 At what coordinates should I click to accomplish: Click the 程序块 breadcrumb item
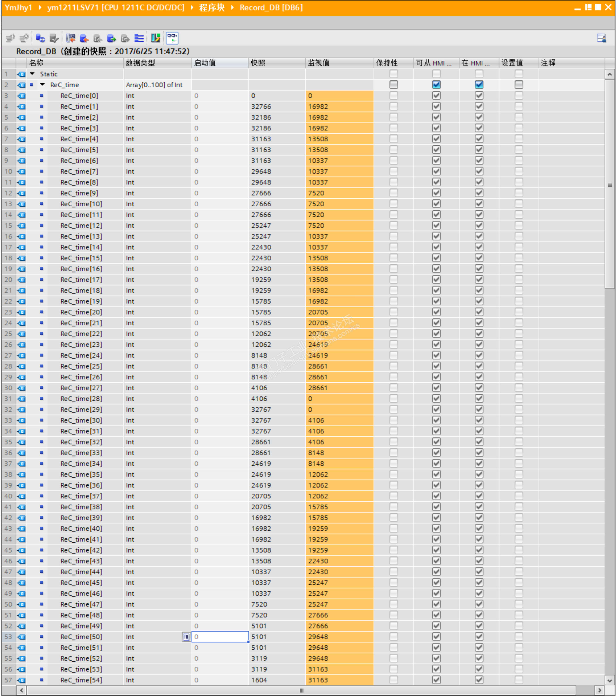click(x=212, y=7)
